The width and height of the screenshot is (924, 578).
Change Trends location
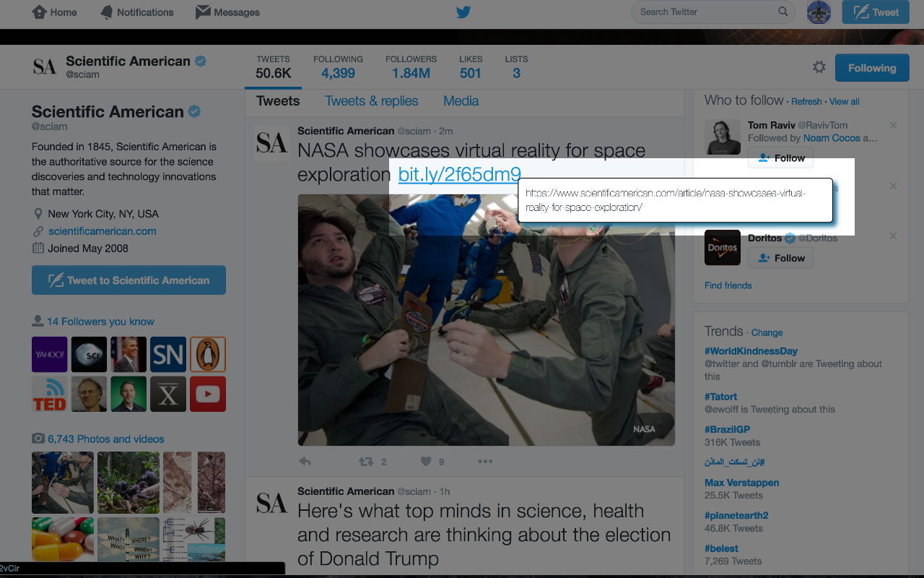[x=767, y=332]
